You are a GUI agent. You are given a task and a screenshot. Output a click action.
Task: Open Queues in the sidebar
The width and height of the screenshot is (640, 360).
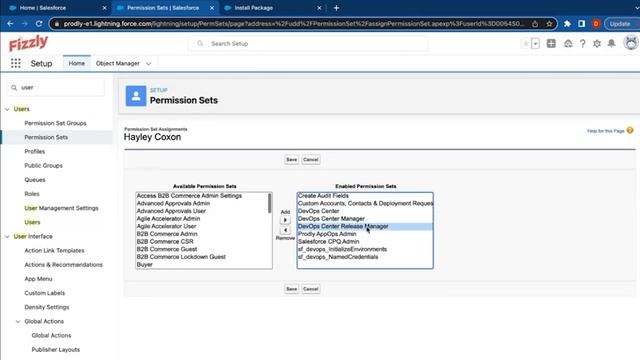pyautogui.click(x=35, y=180)
